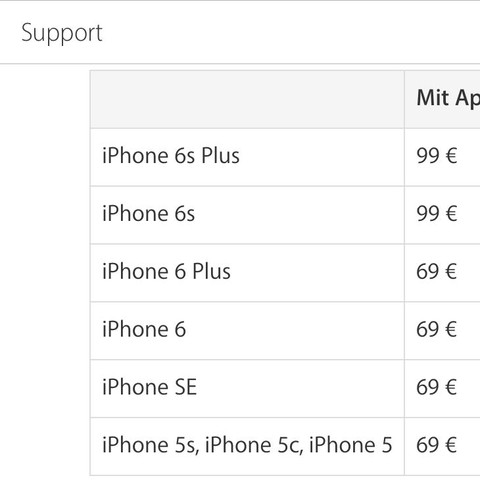Screen dimensions: 480x480
Task: Click the 69 € price for iPhone 5s row
Action: click(437, 445)
